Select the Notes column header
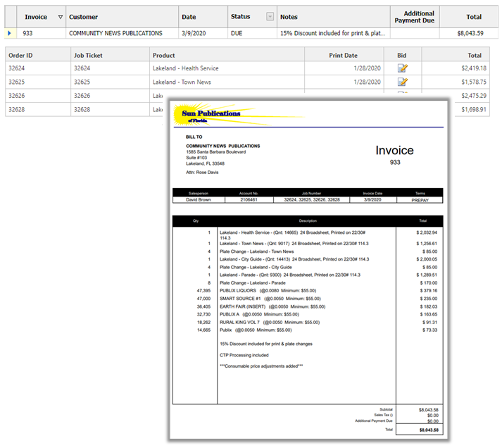This screenshot has width=502, height=448. pos(333,17)
